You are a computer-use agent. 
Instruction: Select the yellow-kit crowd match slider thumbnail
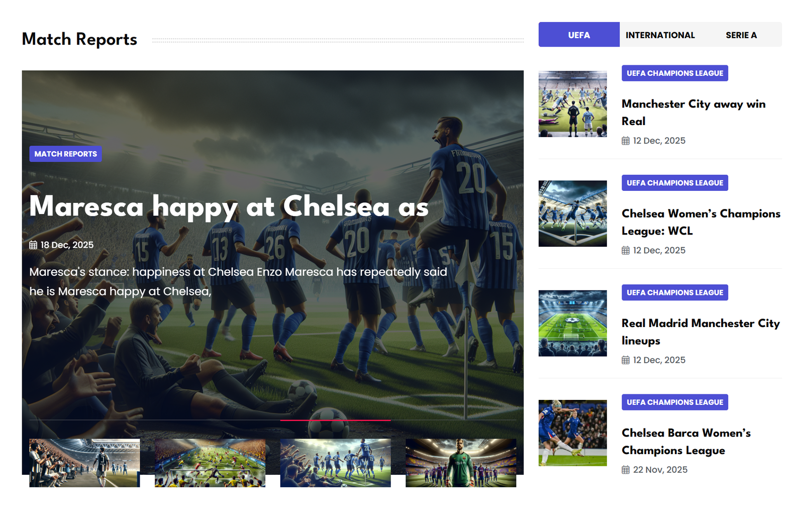(210, 463)
